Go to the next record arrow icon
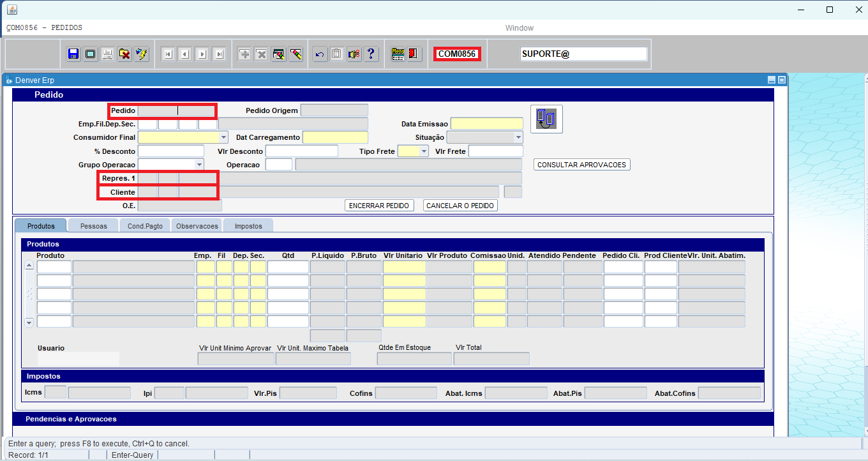Viewport: 868px width, 461px height. pos(202,54)
